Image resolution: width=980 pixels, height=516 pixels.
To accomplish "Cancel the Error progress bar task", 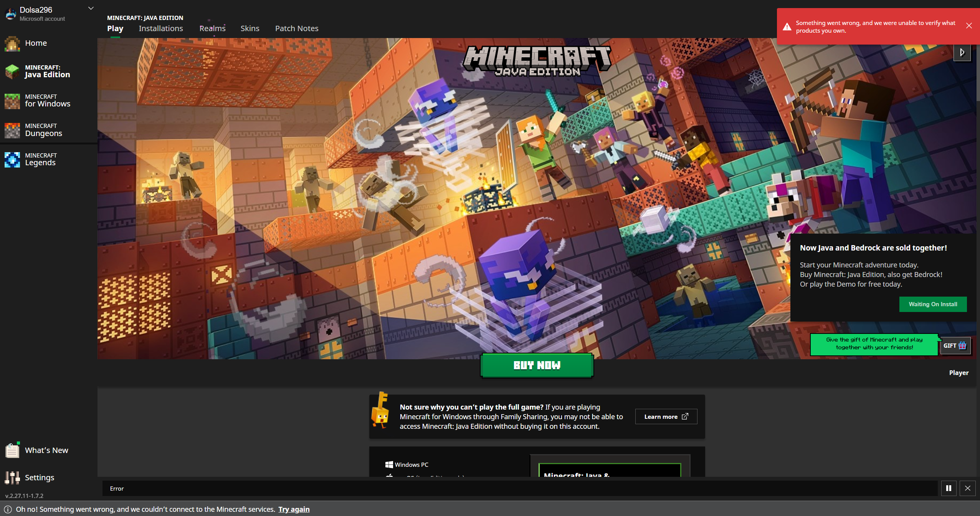I will coord(967,488).
